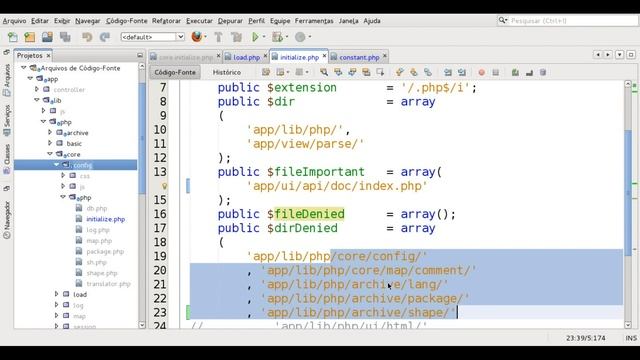Viewport: 640px width, 360px height.
Task: Toggle Bookmark icon in editor toolbar
Action: [x=428, y=72]
